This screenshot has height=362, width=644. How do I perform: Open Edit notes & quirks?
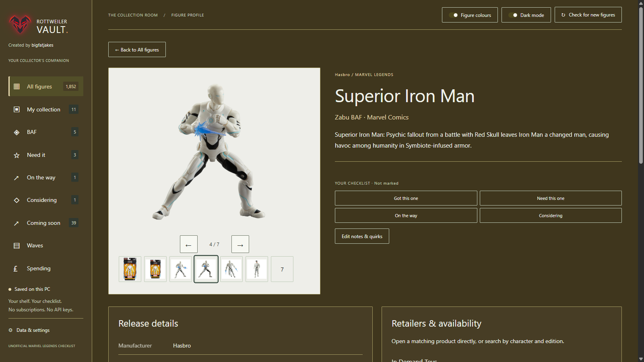point(362,236)
